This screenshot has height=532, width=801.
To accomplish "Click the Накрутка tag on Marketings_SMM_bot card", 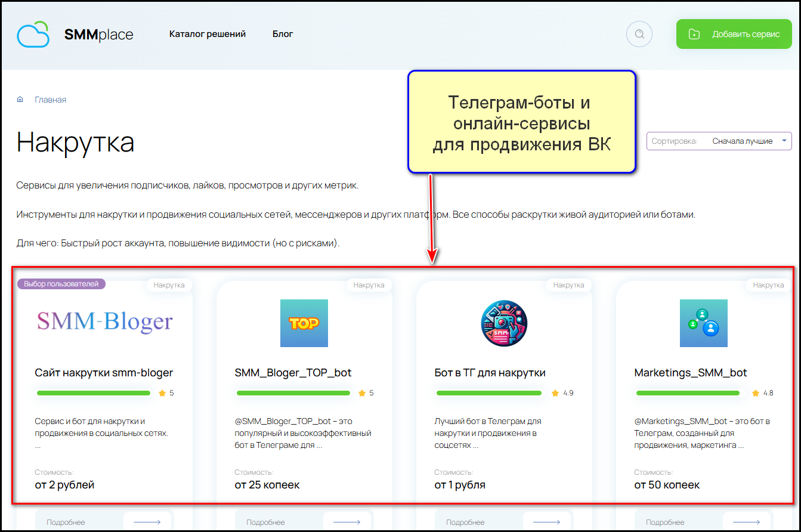I will (x=768, y=285).
